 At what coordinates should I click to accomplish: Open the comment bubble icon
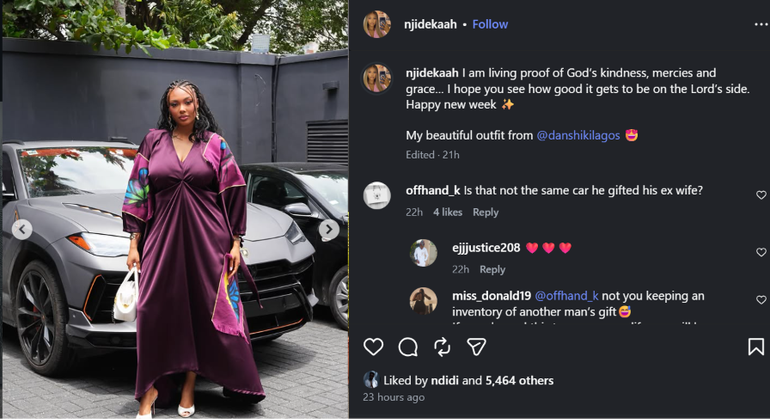click(x=408, y=347)
